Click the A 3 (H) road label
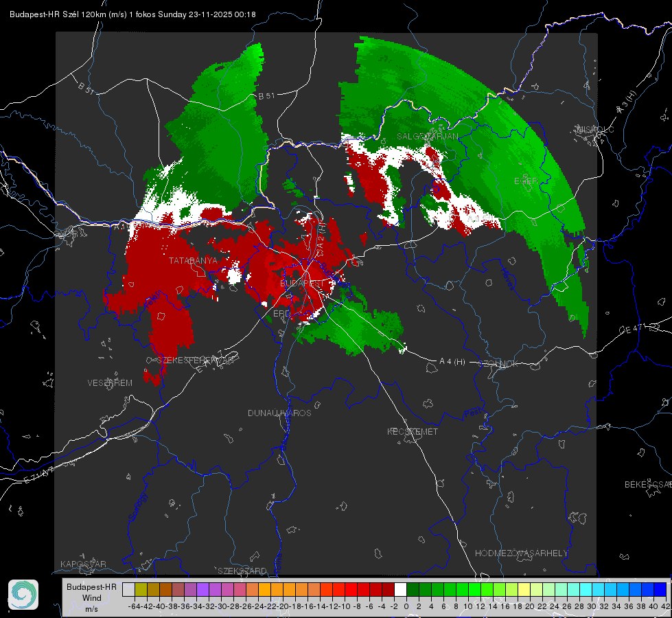This screenshot has width=672, height=618. (x=627, y=102)
